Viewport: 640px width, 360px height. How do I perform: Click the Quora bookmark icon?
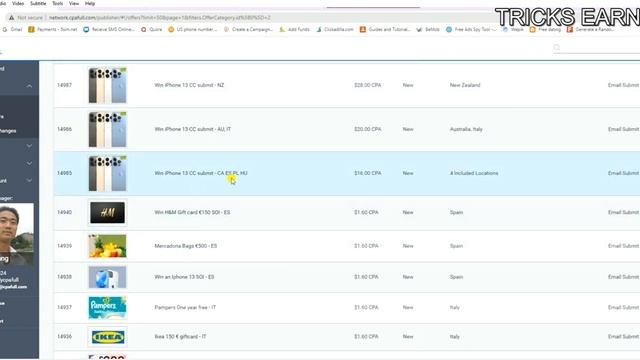coord(144,29)
